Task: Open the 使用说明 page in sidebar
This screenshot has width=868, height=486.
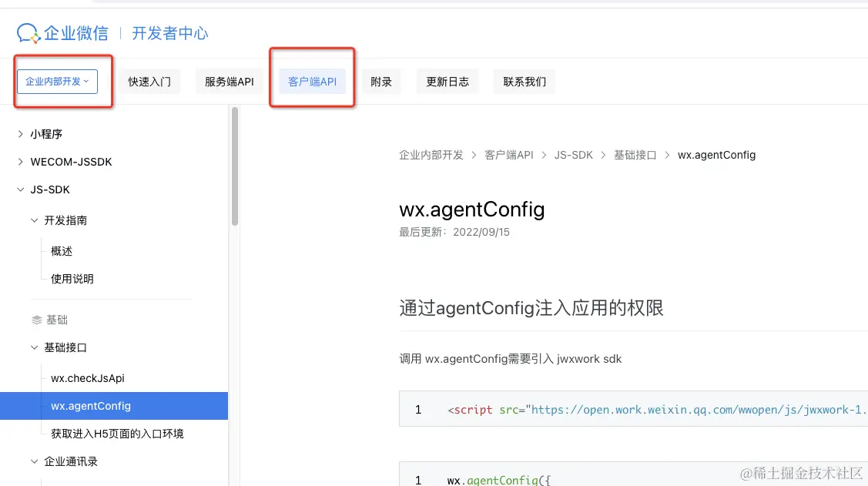Action: pos(72,279)
